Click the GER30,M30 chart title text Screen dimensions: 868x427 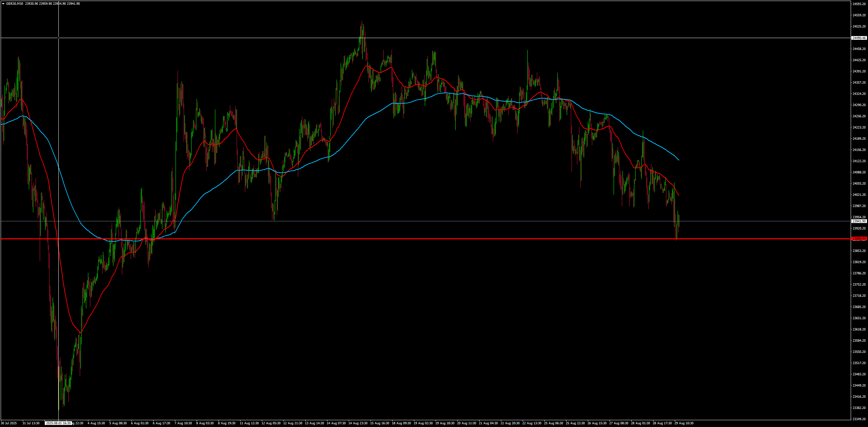(x=15, y=4)
